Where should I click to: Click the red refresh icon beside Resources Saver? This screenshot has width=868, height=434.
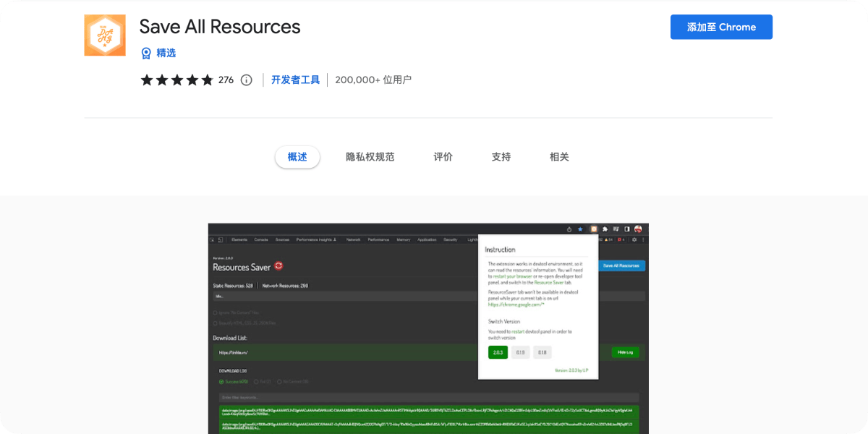(x=278, y=266)
